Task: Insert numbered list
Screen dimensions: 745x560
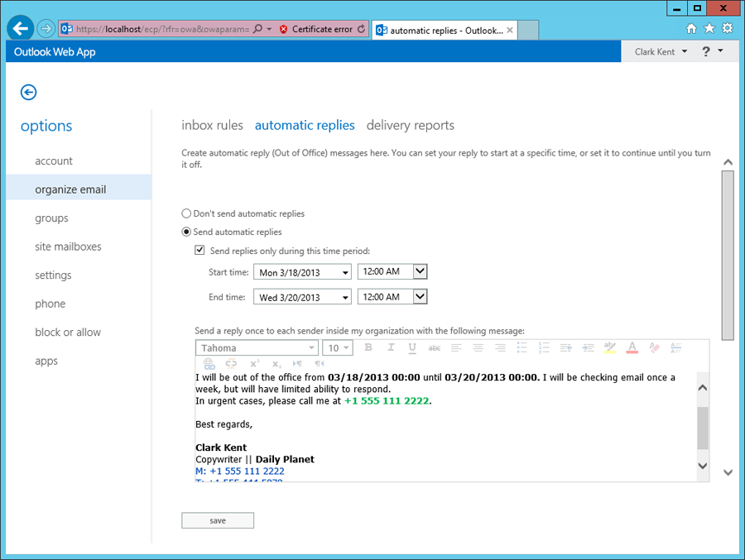Action: (x=544, y=347)
